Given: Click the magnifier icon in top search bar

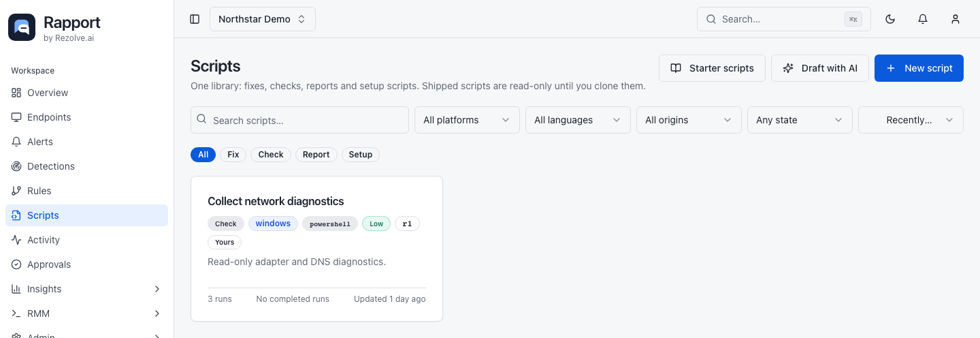Looking at the screenshot, I should pyautogui.click(x=711, y=19).
